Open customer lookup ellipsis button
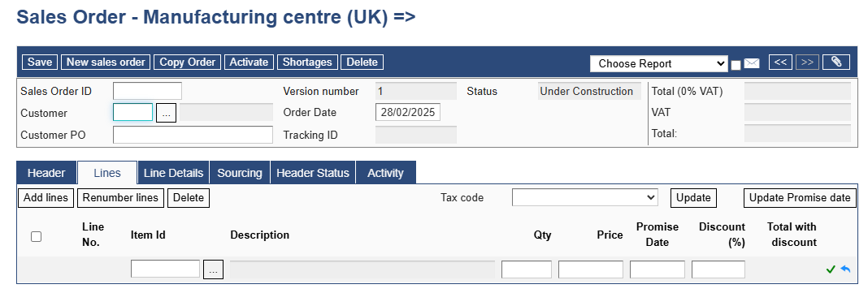The height and width of the screenshot is (306, 868). (x=166, y=113)
